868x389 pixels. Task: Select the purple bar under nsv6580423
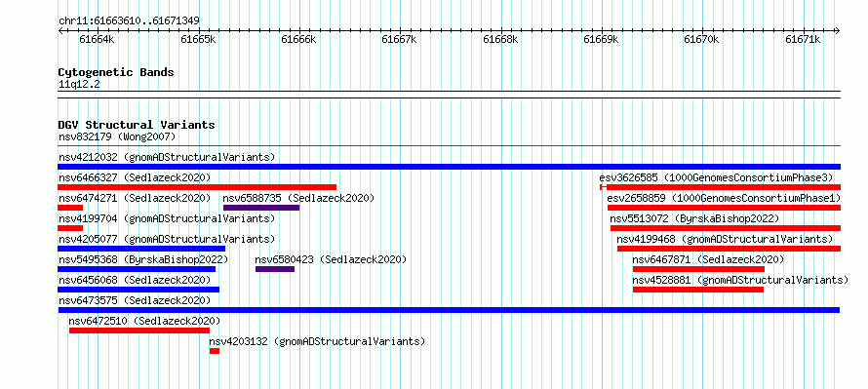tap(275, 269)
